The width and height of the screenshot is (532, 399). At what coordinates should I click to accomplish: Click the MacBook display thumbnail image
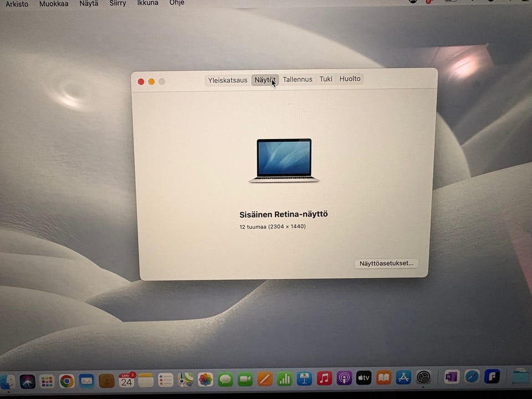[x=284, y=161]
